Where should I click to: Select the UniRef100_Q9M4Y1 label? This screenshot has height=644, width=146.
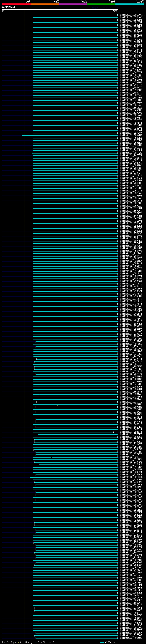click(131, 58)
